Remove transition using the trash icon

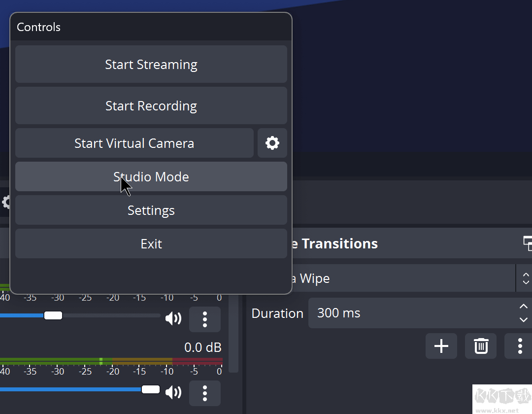coord(481,346)
